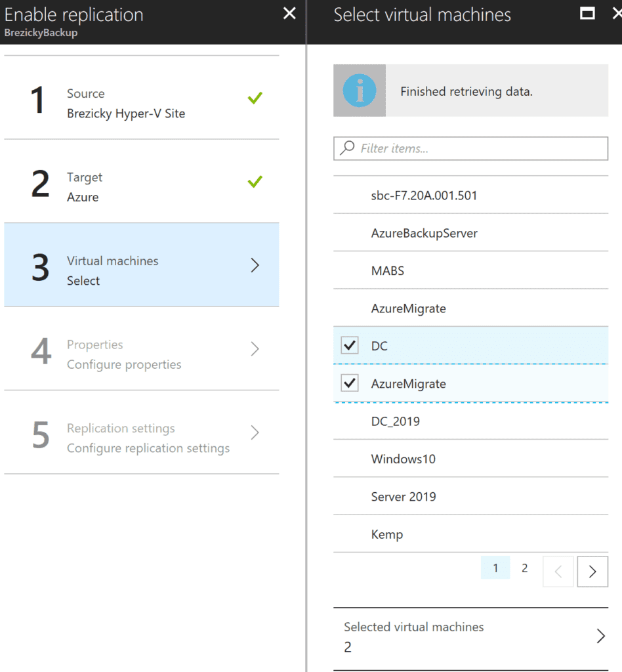The height and width of the screenshot is (672, 622).
Task: Select the Windows10 virtual machine row
Action: (x=471, y=459)
